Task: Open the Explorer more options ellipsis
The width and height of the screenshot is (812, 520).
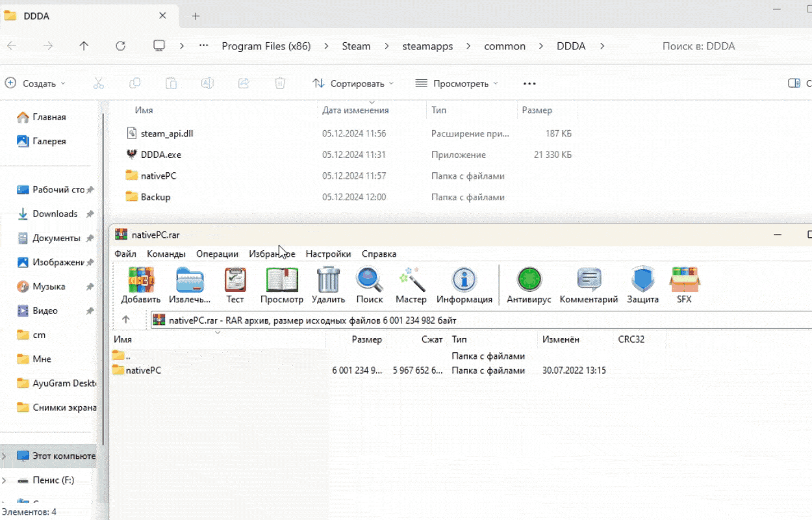Action: click(x=529, y=84)
